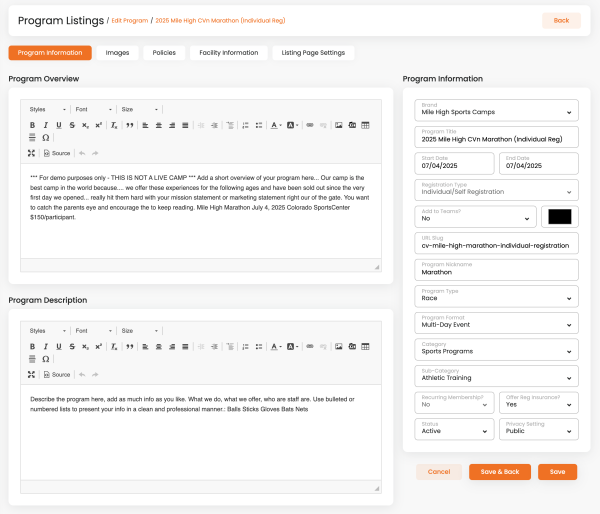The image size is (600, 514).
Task: Open the Recurring Membership dropdown
Action: (x=454, y=403)
